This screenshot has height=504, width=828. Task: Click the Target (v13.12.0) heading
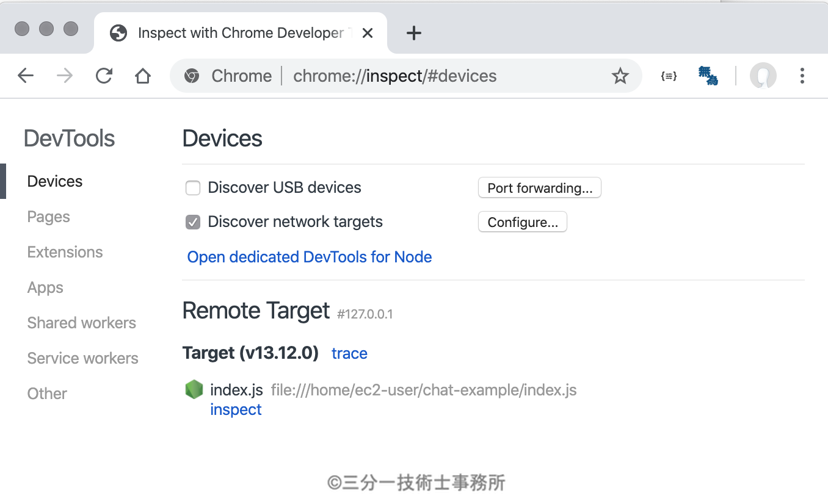click(250, 353)
